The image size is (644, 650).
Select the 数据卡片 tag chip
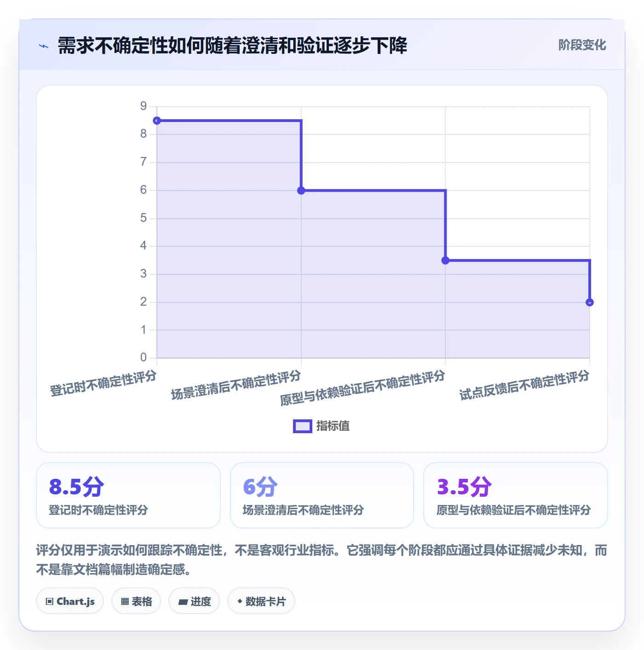pos(261,601)
